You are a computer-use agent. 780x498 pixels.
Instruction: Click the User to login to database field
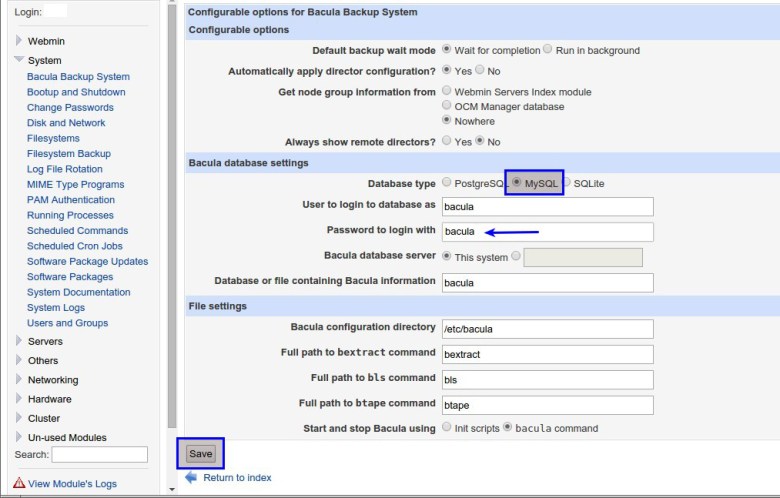pos(548,206)
